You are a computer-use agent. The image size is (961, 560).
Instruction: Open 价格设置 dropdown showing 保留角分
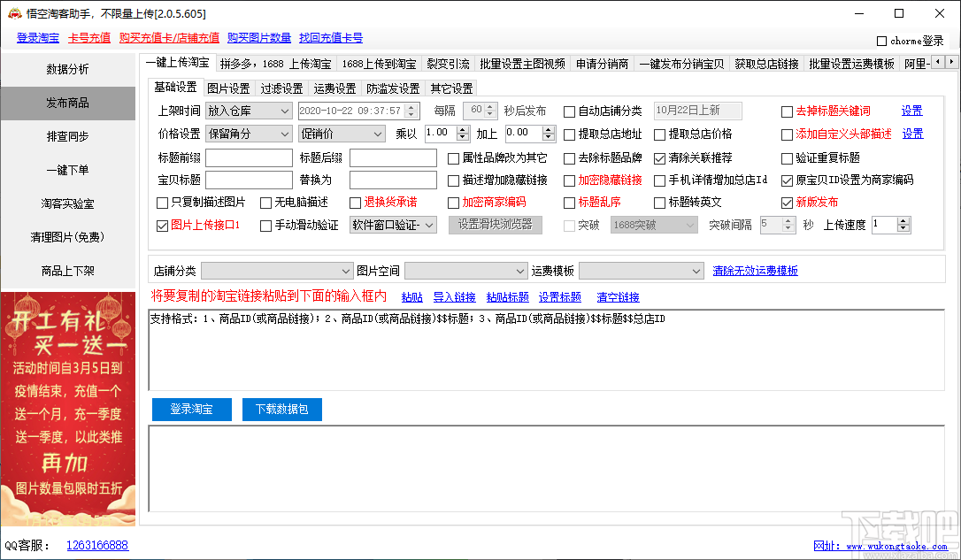(x=249, y=134)
